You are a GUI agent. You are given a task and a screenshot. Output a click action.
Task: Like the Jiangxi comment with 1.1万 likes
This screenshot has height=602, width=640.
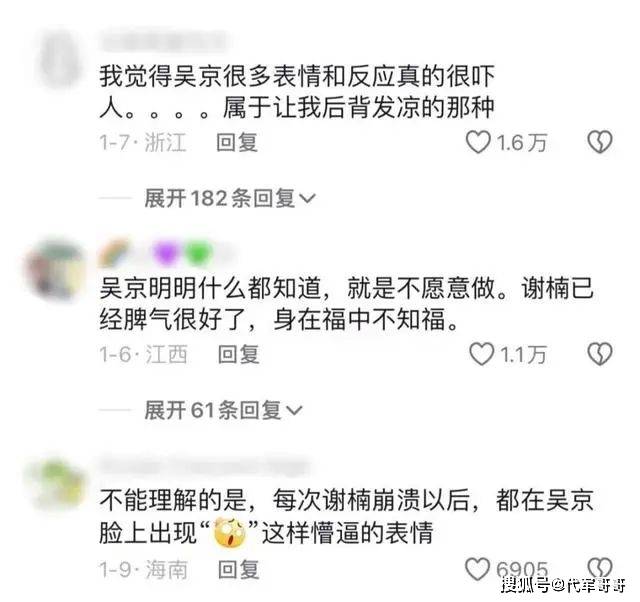(x=482, y=354)
